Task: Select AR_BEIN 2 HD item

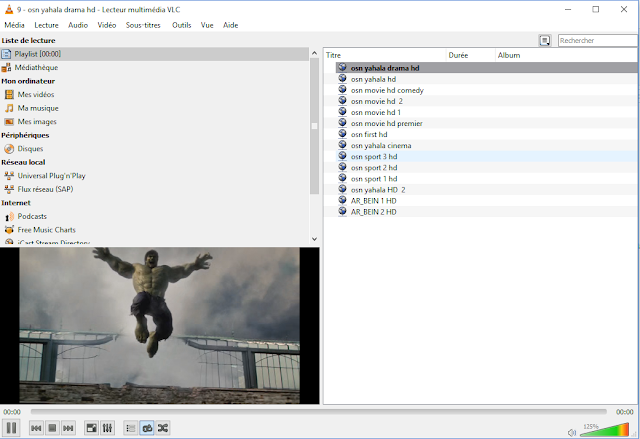Action: pyautogui.click(x=487, y=212)
